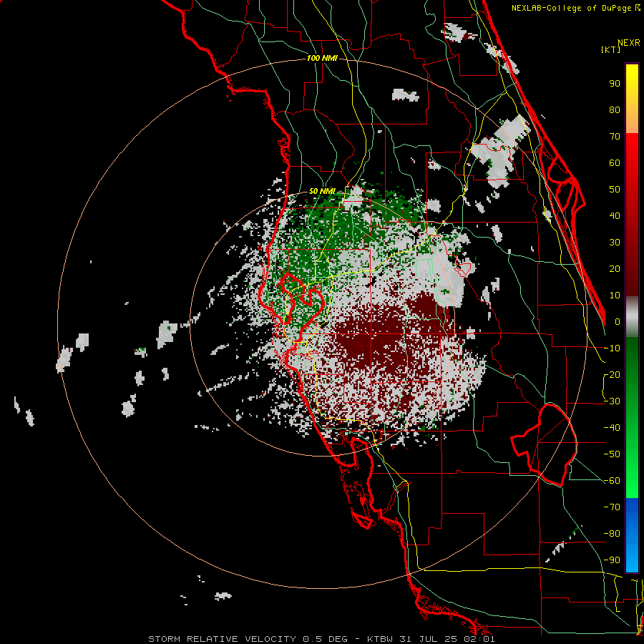Select the positive 50 scale value

pyautogui.click(x=615, y=190)
